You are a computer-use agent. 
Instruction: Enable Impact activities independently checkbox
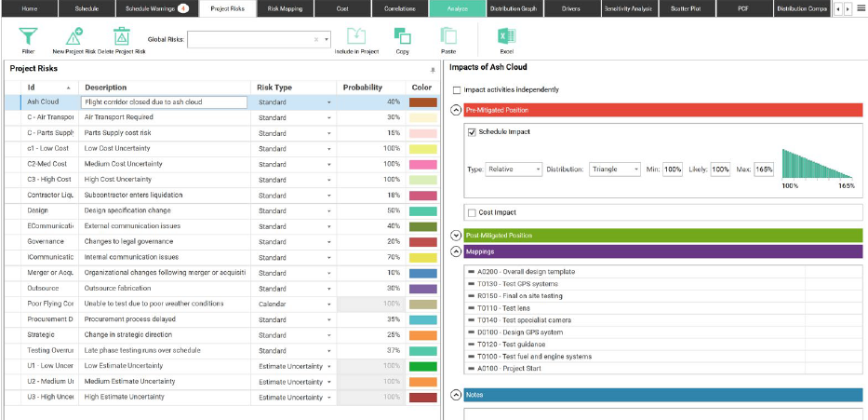(457, 90)
